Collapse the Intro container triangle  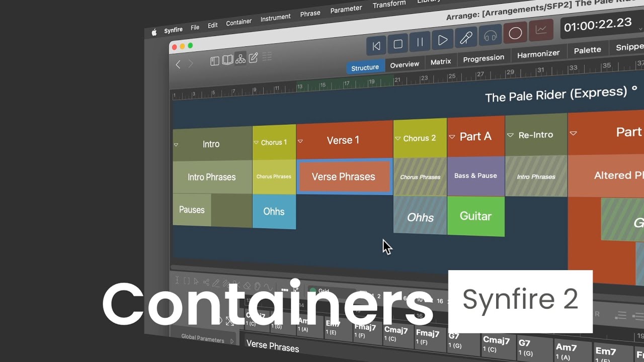point(176,145)
